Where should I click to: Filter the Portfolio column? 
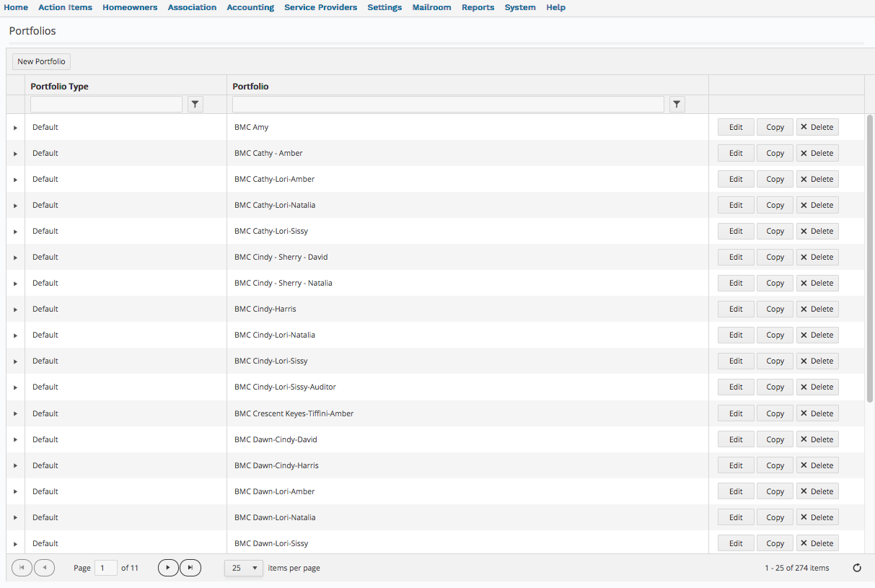[x=677, y=105]
